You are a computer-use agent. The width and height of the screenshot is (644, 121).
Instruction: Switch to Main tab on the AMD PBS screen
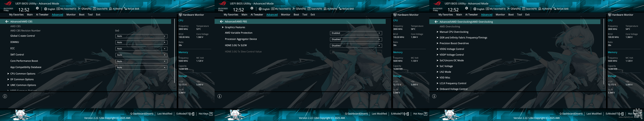point(244,15)
